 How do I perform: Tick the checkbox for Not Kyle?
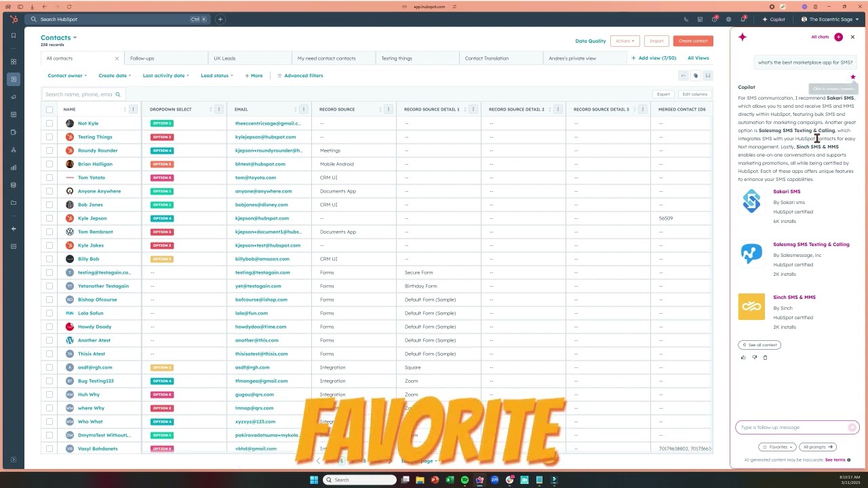pos(50,123)
